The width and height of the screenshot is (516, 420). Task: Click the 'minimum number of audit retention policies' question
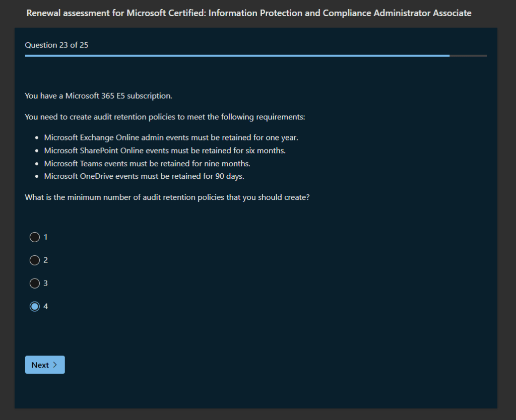pyautogui.click(x=167, y=197)
